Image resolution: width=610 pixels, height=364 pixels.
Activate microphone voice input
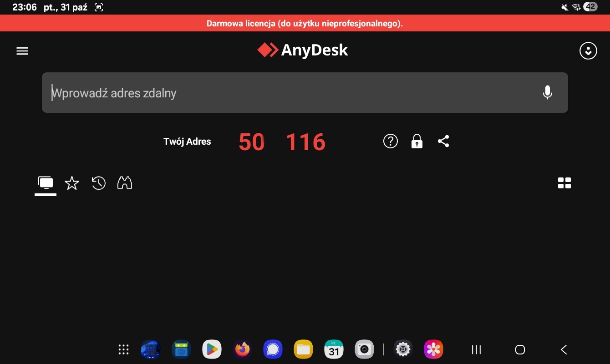(x=548, y=93)
